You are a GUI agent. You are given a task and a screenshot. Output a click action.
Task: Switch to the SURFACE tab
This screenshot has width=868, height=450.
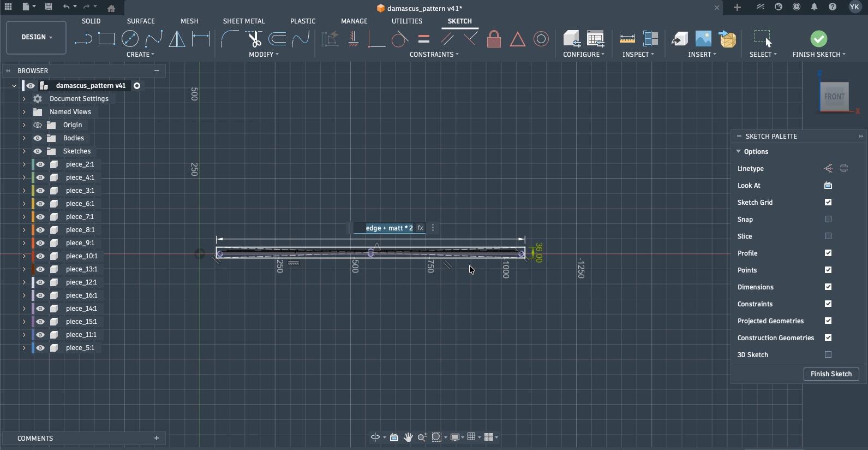pyautogui.click(x=141, y=21)
